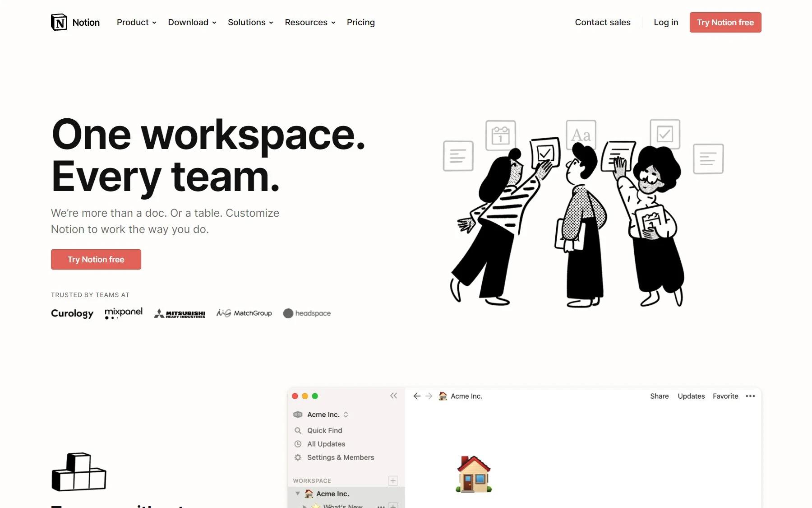Click the calendar icon in the illustration

[500, 135]
